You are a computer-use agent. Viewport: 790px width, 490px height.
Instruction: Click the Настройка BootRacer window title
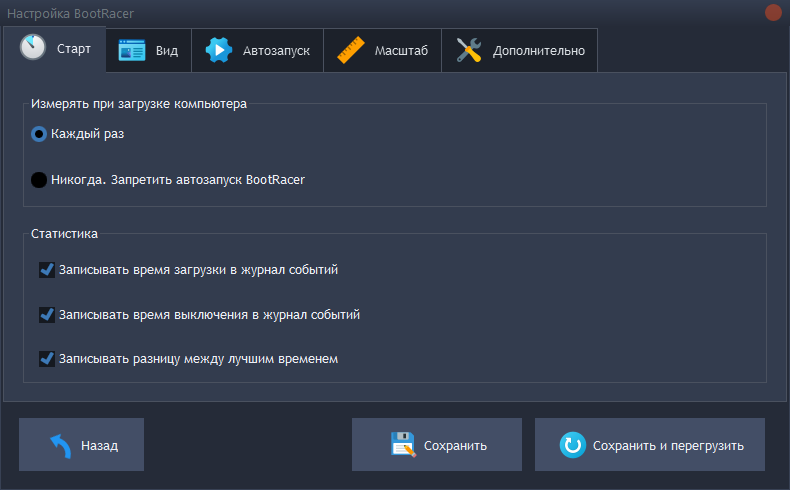[x=71, y=14]
